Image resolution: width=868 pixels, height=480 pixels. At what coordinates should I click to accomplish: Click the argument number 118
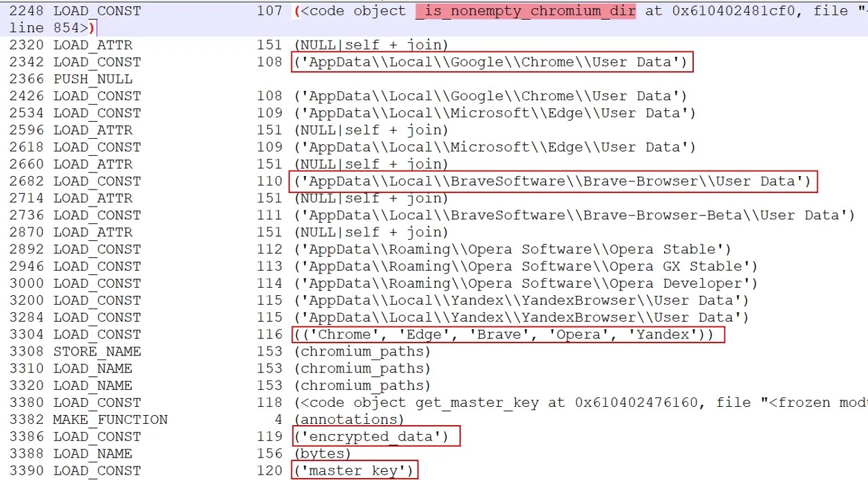point(270,402)
